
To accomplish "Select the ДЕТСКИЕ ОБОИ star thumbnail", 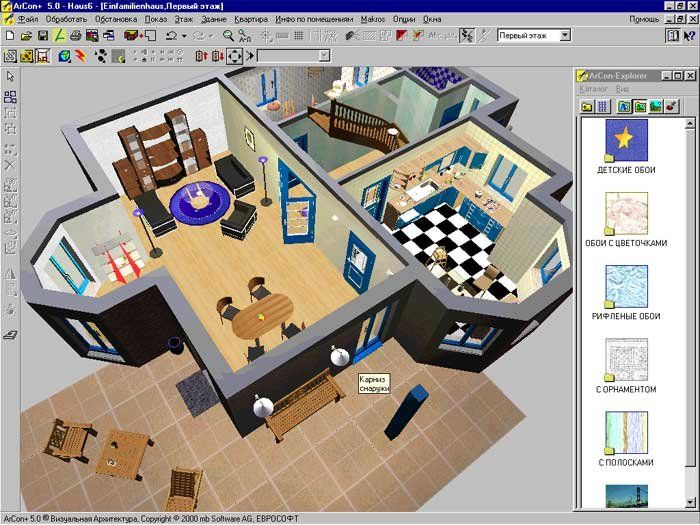I will pyautogui.click(x=626, y=140).
